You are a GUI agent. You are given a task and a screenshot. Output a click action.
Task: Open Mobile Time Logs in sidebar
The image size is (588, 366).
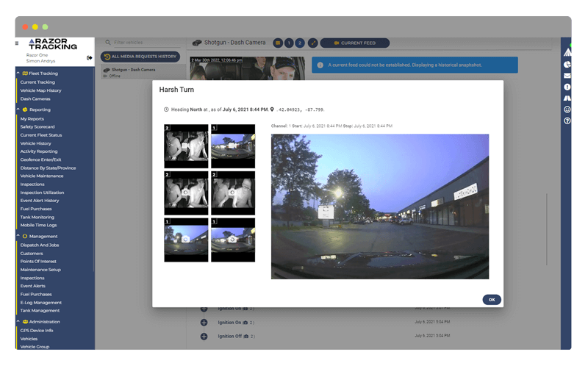pyautogui.click(x=38, y=225)
